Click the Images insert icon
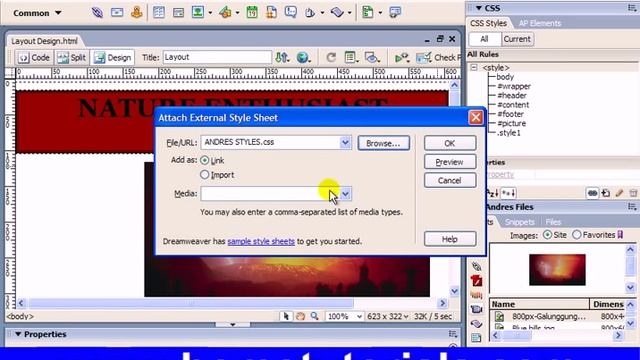Viewport: 640px width, 360px height. pyautogui.click(x=198, y=13)
